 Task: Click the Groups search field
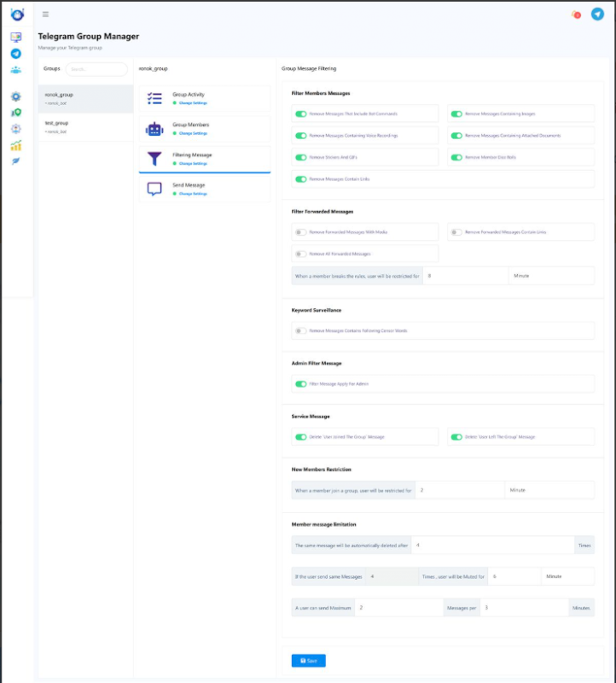click(x=96, y=69)
